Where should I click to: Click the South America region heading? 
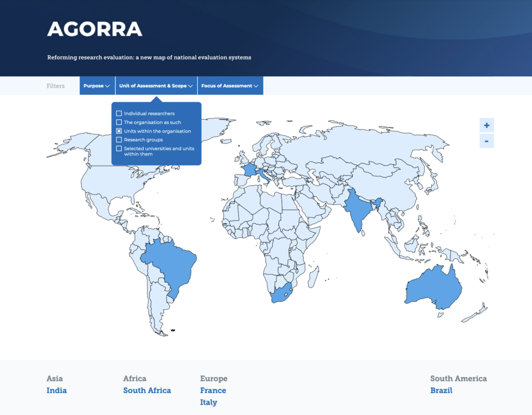tap(458, 378)
